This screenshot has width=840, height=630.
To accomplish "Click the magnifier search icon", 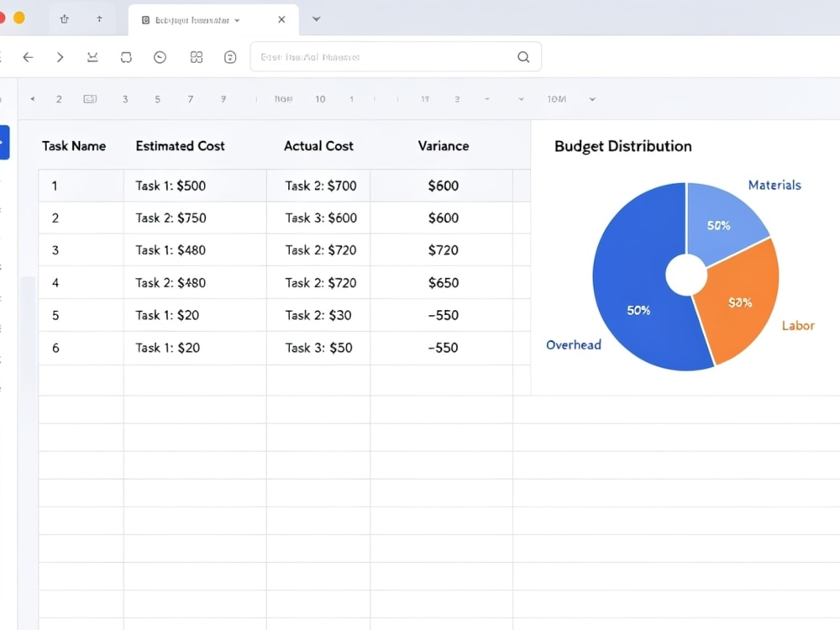I will click(523, 57).
